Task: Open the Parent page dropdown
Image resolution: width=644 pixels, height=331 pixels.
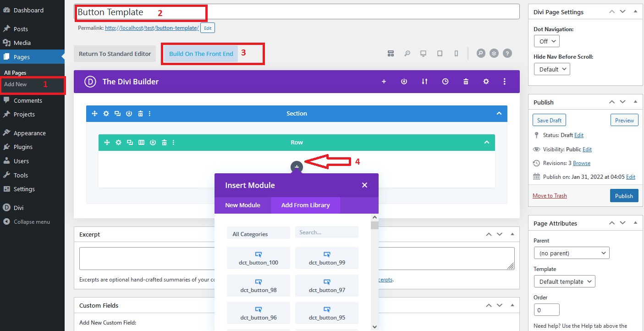Action: point(572,253)
